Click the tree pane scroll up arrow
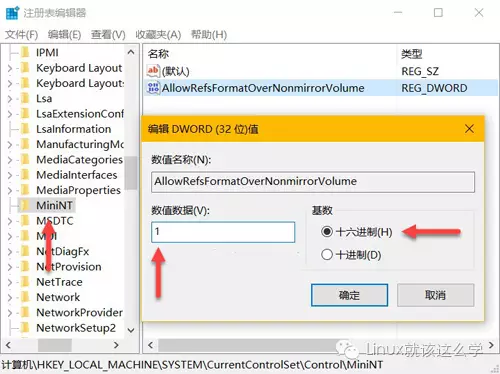 pyautogui.click(x=131, y=52)
